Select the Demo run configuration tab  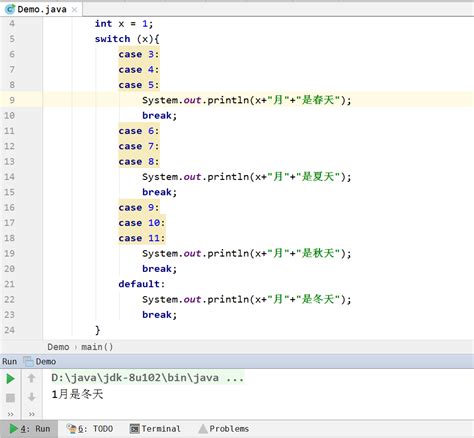pyautogui.click(x=40, y=361)
